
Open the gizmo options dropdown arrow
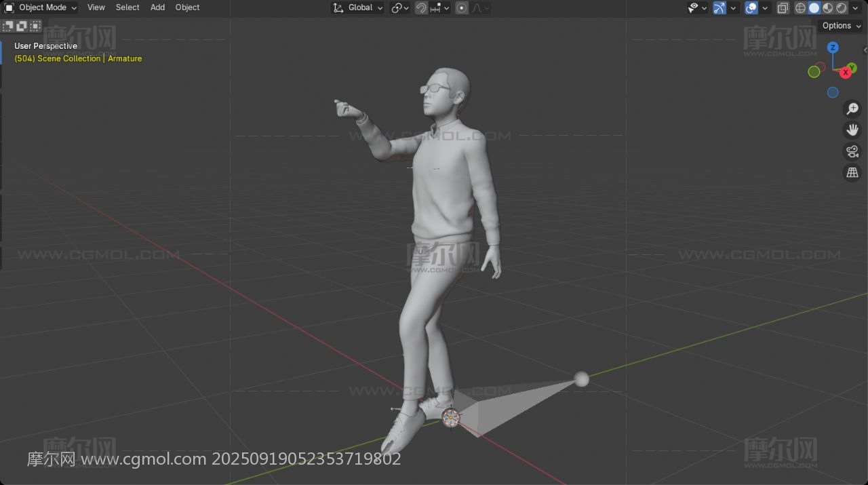(x=733, y=7)
